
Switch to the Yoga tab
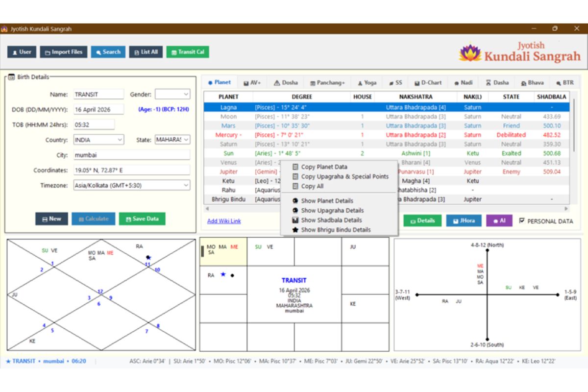(367, 83)
